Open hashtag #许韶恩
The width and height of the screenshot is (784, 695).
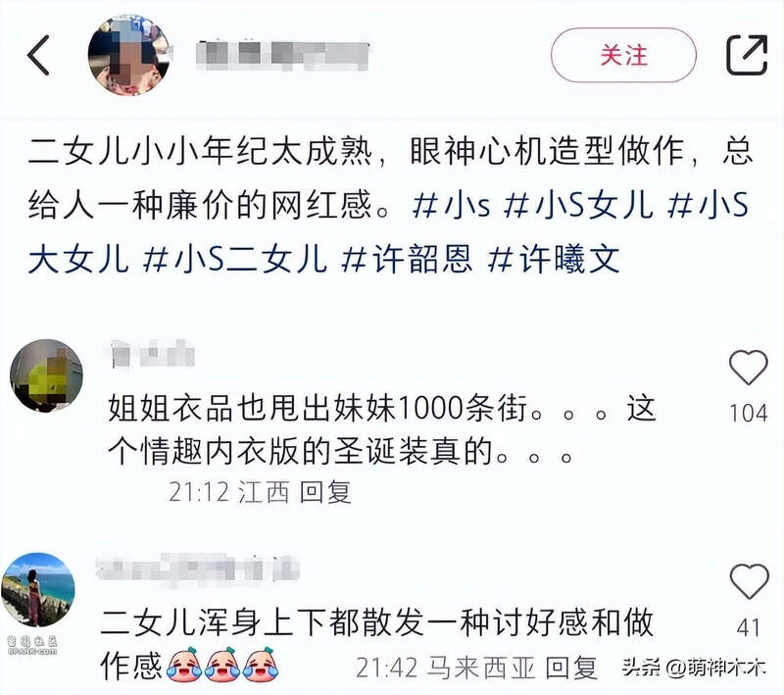tap(407, 259)
